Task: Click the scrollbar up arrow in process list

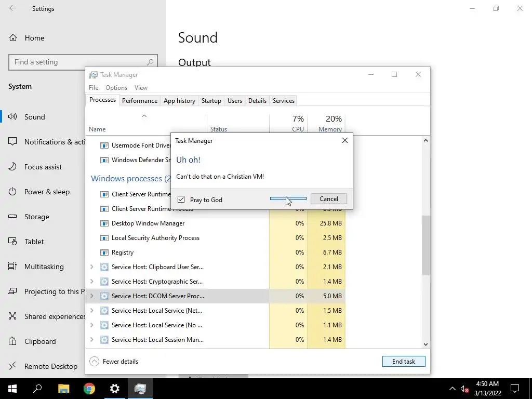Action: click(425, 140)
